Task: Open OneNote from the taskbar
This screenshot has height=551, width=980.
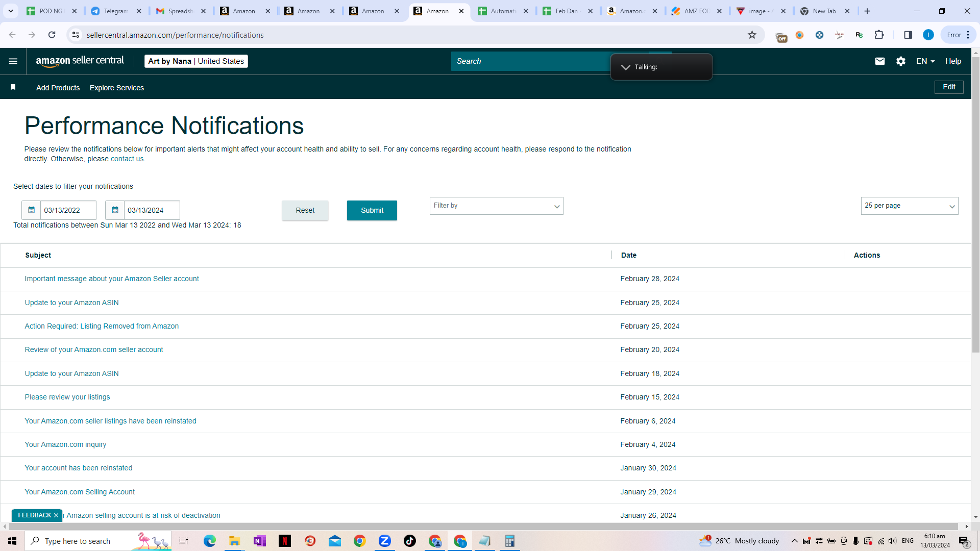Action: (260, 541)
